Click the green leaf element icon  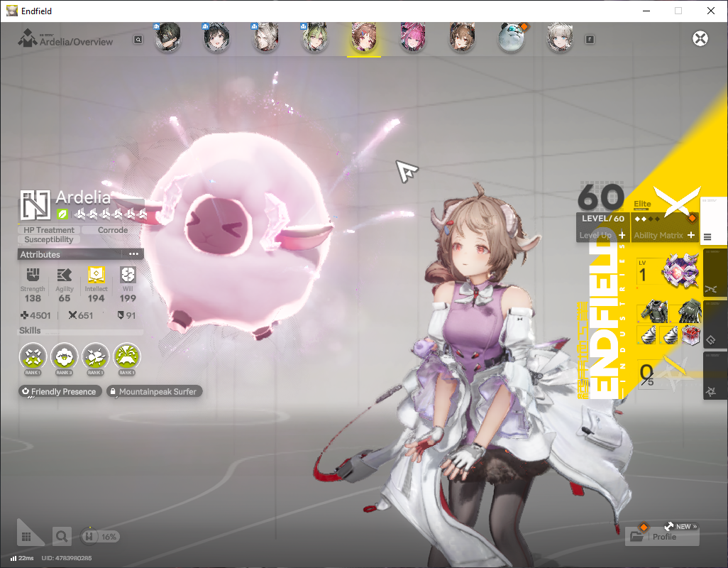click(x=62, y=214)
